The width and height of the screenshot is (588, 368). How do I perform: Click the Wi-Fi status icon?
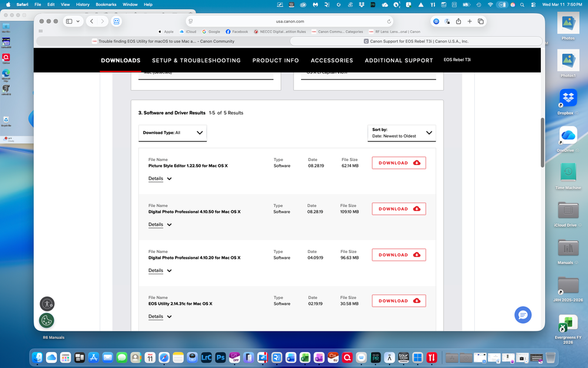tap(490, 5)
